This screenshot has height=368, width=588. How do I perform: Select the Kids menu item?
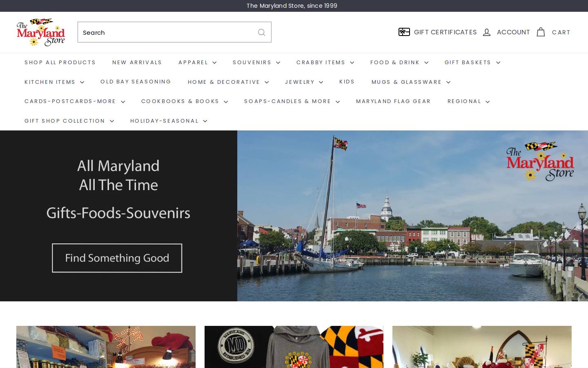point(347,82)
